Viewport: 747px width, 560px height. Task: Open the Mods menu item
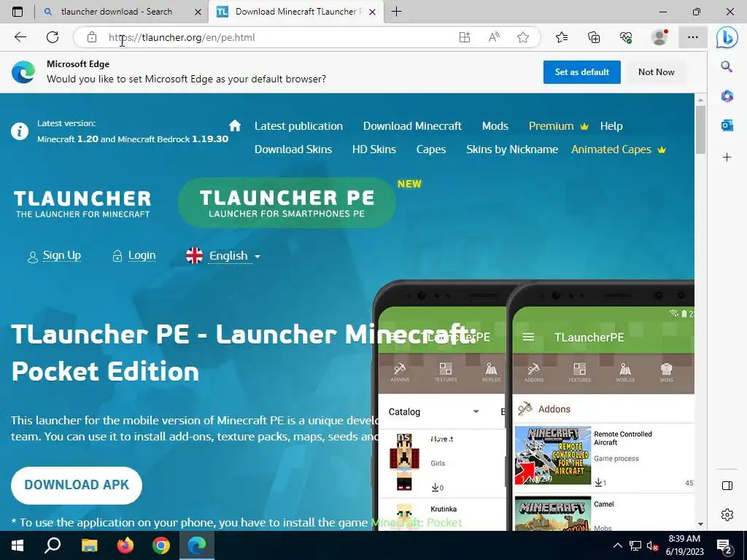click(495, 126)
